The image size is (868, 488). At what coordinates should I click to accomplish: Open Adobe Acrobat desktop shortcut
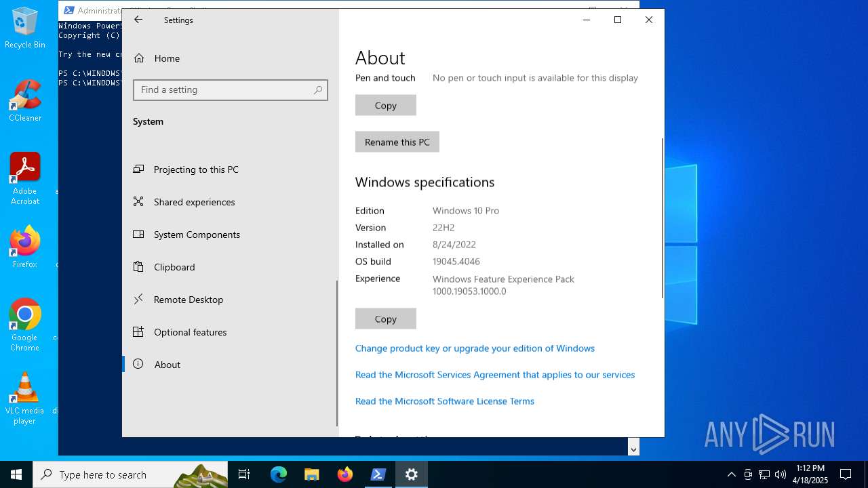25,179
